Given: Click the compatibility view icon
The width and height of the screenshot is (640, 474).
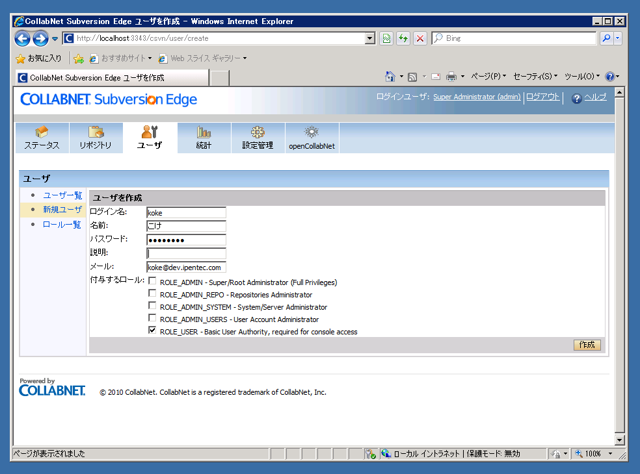Looking at the screenshot, I should click(386, 38).
